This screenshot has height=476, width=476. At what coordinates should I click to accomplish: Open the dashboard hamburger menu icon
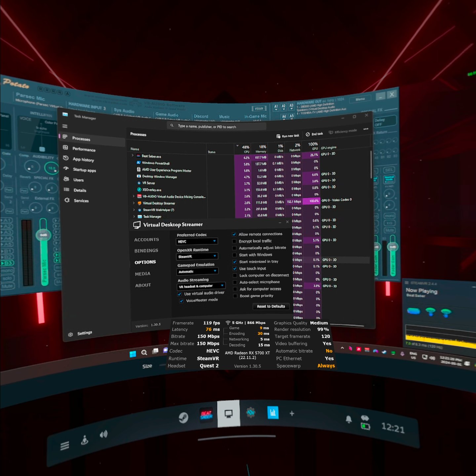point(65,446)
